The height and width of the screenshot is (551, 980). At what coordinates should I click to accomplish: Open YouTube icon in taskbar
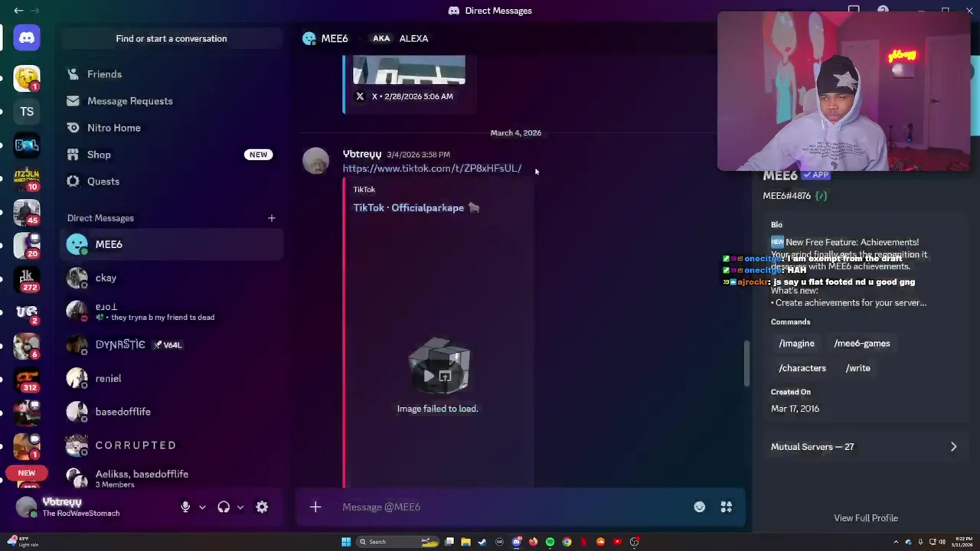617,542
